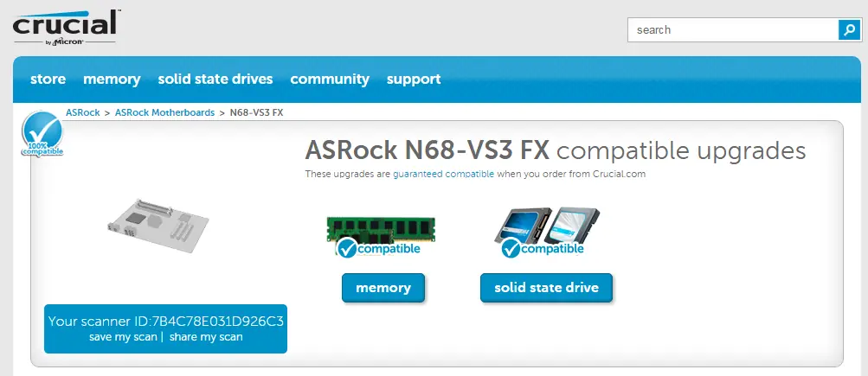Click the magnifier search button

click(x=849, y=30)
